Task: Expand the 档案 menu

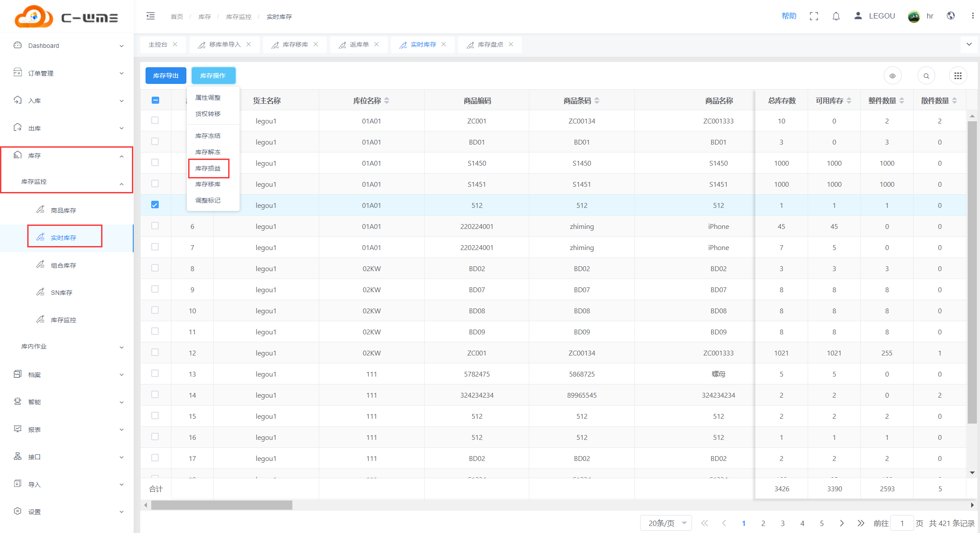Action: click(67, 375)
